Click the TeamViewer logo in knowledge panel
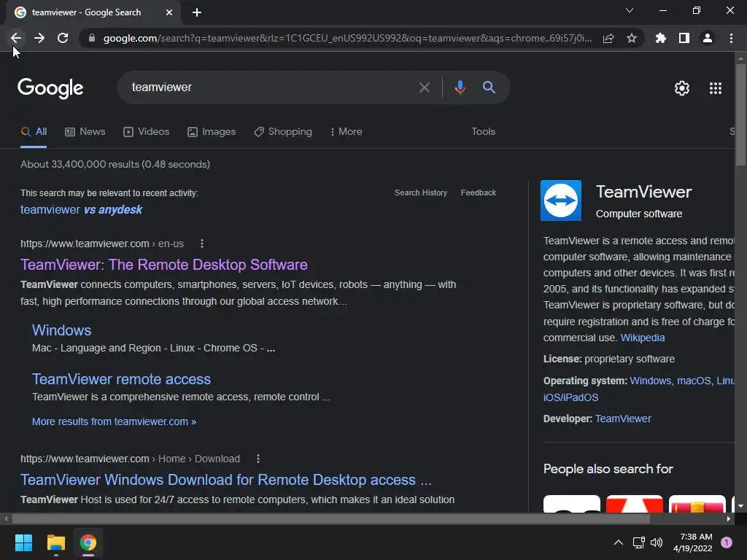The width and height of the screenshot is (747, 560). (561, 201)
